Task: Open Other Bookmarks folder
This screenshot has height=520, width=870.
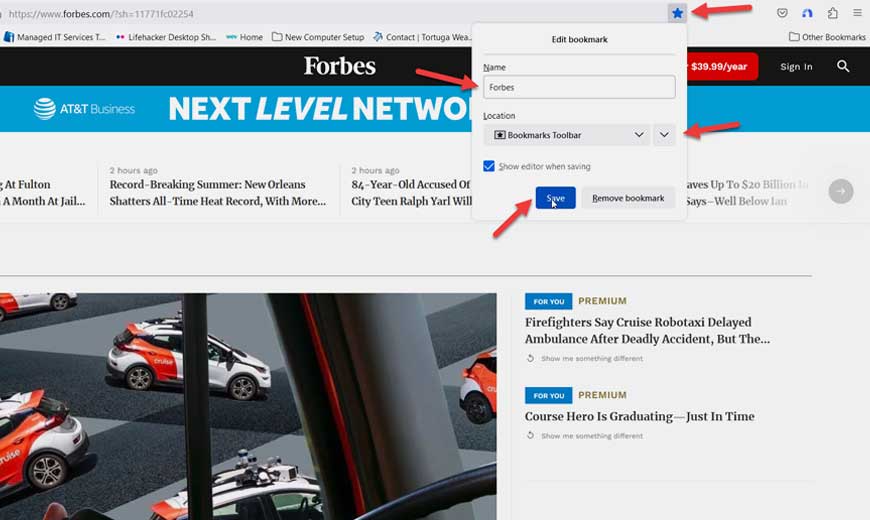Action: click(x=827, y=37)
